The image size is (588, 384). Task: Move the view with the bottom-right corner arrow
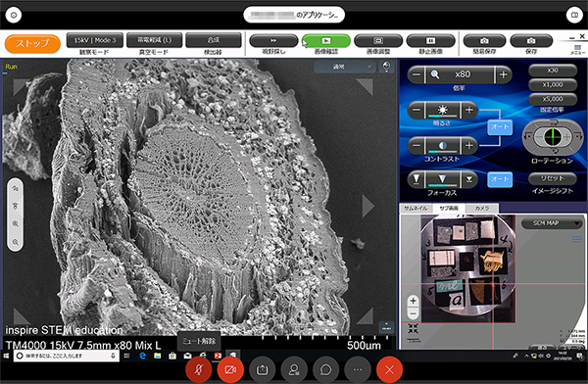[365, 315]
